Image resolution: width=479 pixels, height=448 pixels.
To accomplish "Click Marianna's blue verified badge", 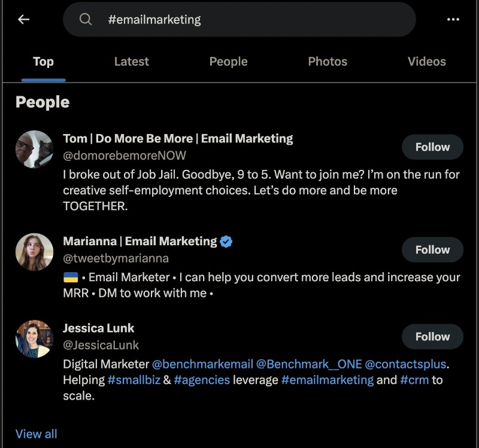I will coord(226,242).
